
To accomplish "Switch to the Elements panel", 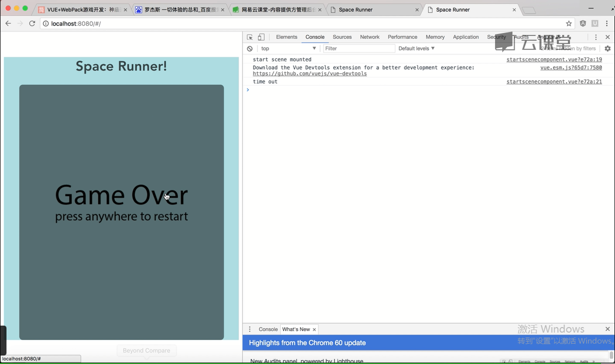I will (287, 37).
